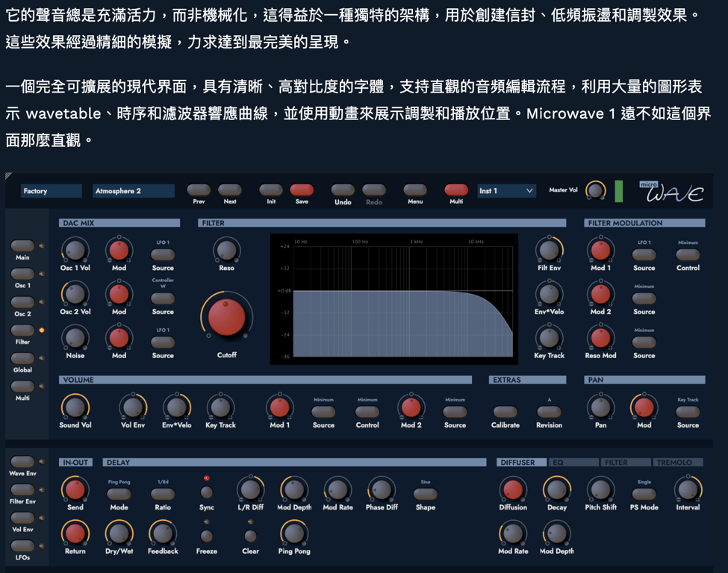Image resolution: width=728 pixels, height=573 pixels.
Task: Click the red Mod 1 knob in Filter Modulation
Action: [x=600, y=250]
